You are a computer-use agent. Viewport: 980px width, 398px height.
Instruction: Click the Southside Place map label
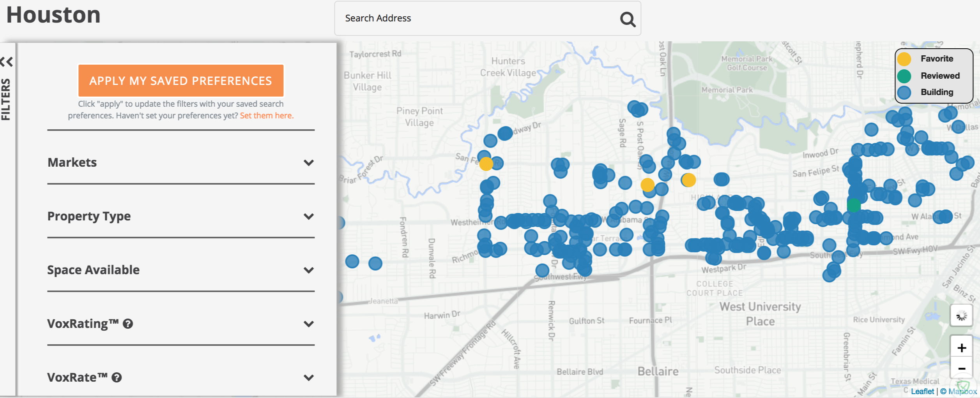click(748, 370)
